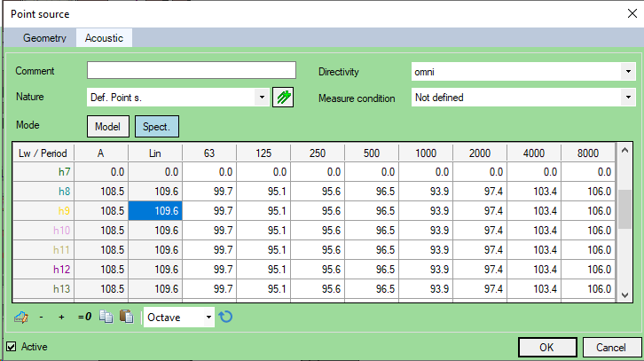Toggle the Active checkbox
The width and height of the screenshot is (644, 361).
[12, 347]
